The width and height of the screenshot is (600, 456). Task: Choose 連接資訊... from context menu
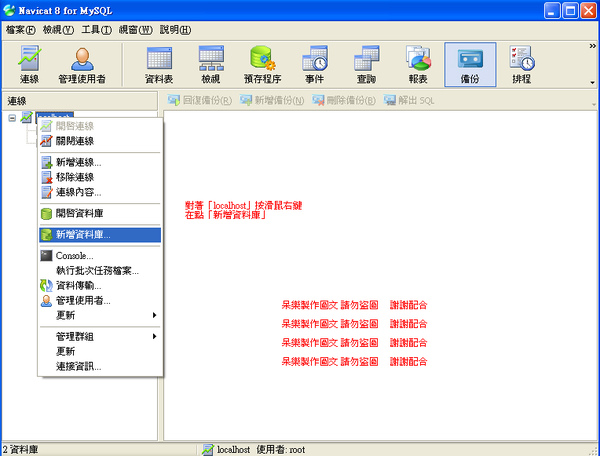(x=100, y=366)
